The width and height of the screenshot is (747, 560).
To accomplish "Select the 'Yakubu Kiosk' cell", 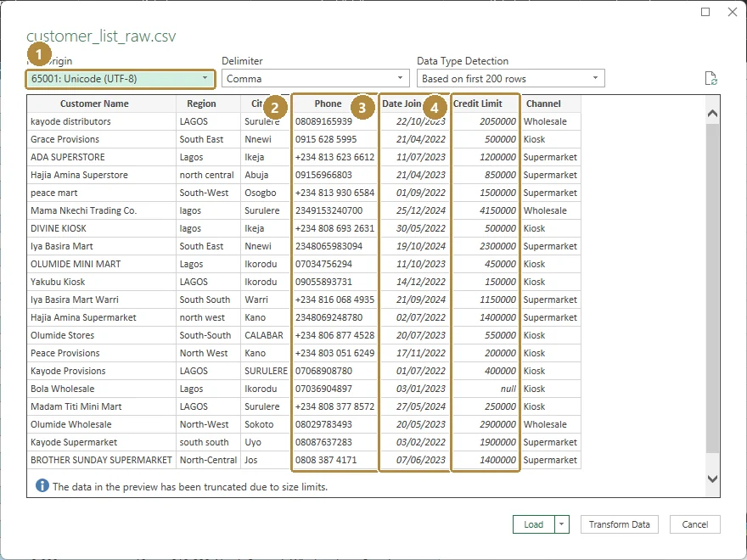I will click(x=102, y=282).
